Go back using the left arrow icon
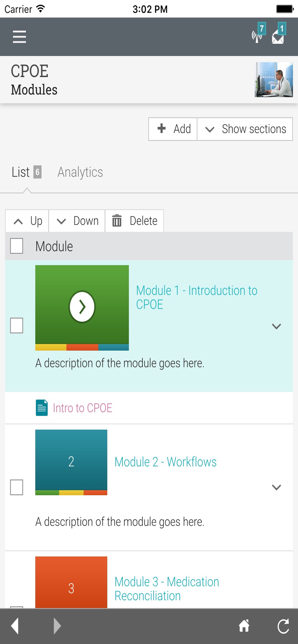The height and width of the screenshot is (644, 298). coord(15,626)
